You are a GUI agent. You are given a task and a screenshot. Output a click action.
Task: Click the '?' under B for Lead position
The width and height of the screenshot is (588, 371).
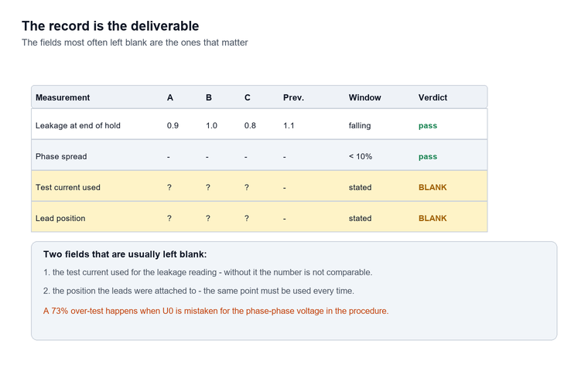pyautogui.click(x=208, y=219)
